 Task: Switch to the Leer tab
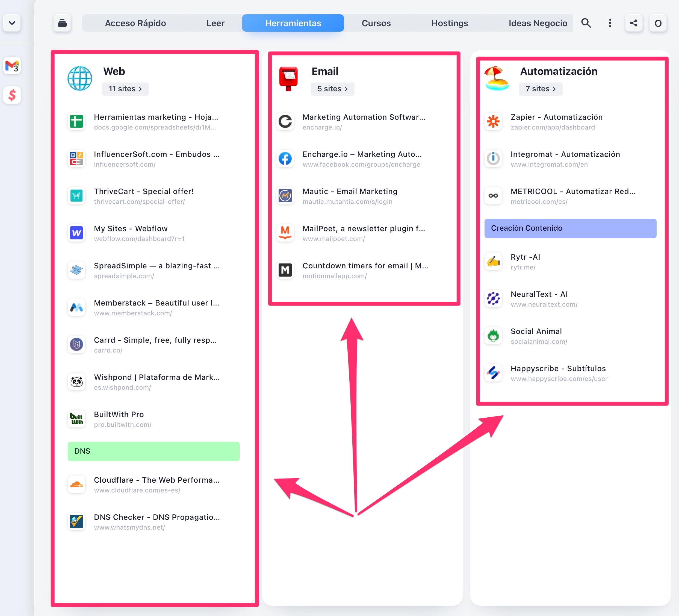click(x=215, y=23)
